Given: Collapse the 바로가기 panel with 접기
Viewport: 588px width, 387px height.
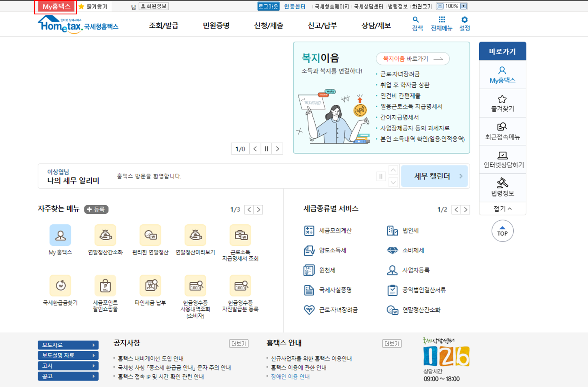Looking at the screenshot, I should coord(502,208).
